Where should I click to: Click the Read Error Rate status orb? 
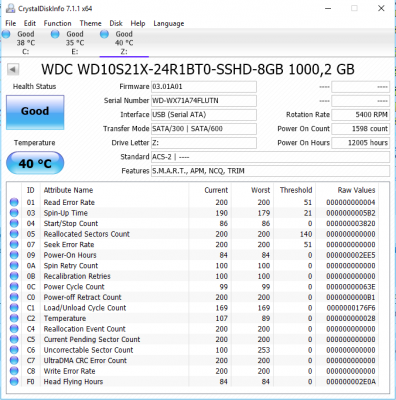(14, 202)
